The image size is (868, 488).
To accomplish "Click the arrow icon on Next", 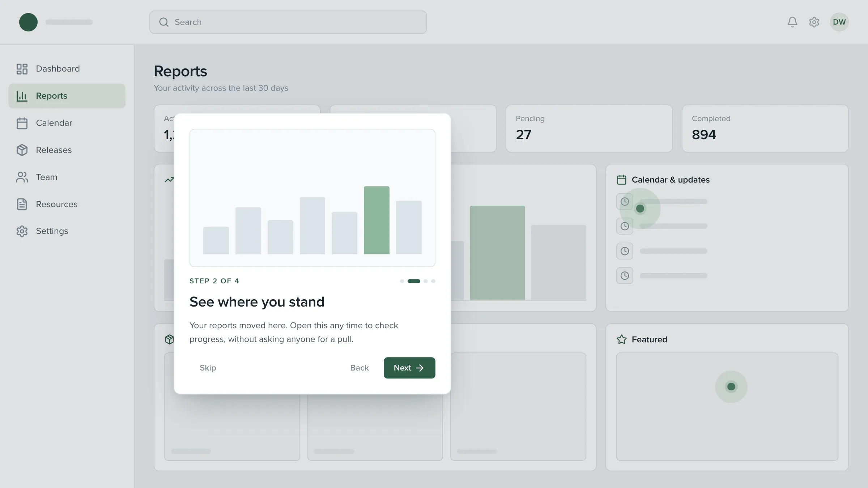I will (x=420, y=368).
